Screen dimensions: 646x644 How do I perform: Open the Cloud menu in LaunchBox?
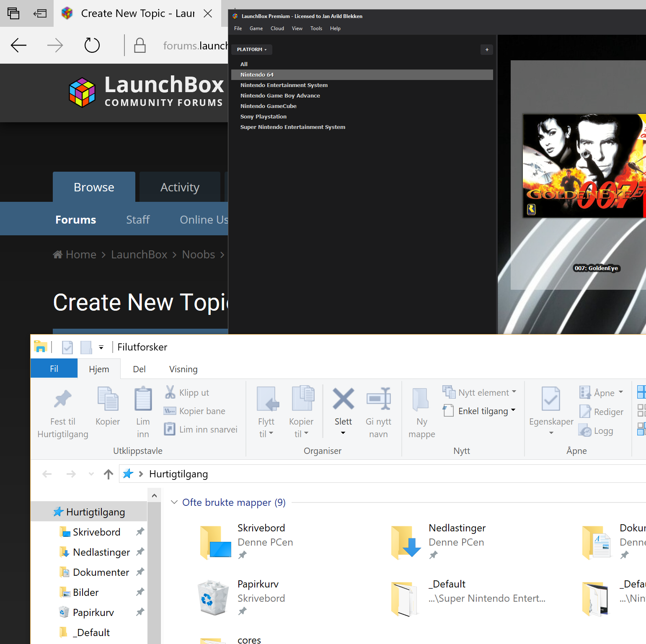point(277,28)
